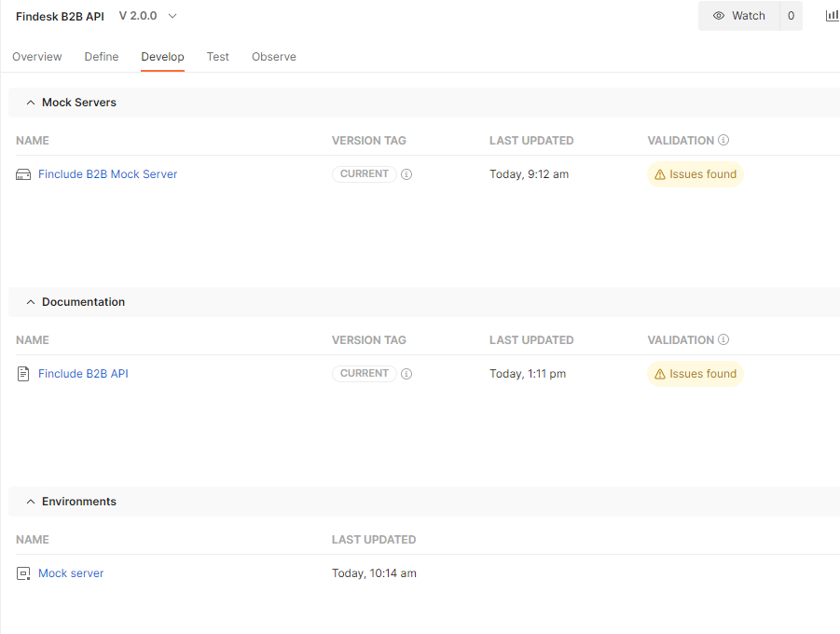This screenshot has height=634, width=840.
Task: Switch to the Overview tab
Action: pyautogui.click(x=37, y=57)
